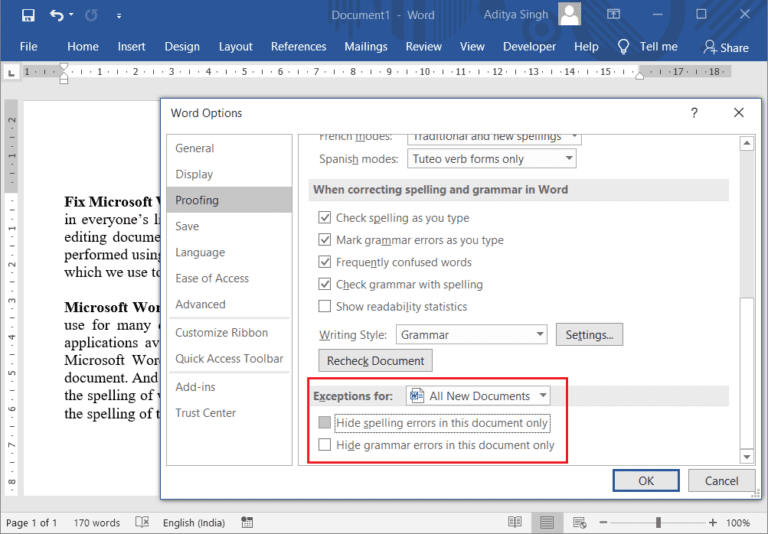Open Ribbon Display Options icon
Viewport: 768px width, 534px height.
click(x=613, y=14)
